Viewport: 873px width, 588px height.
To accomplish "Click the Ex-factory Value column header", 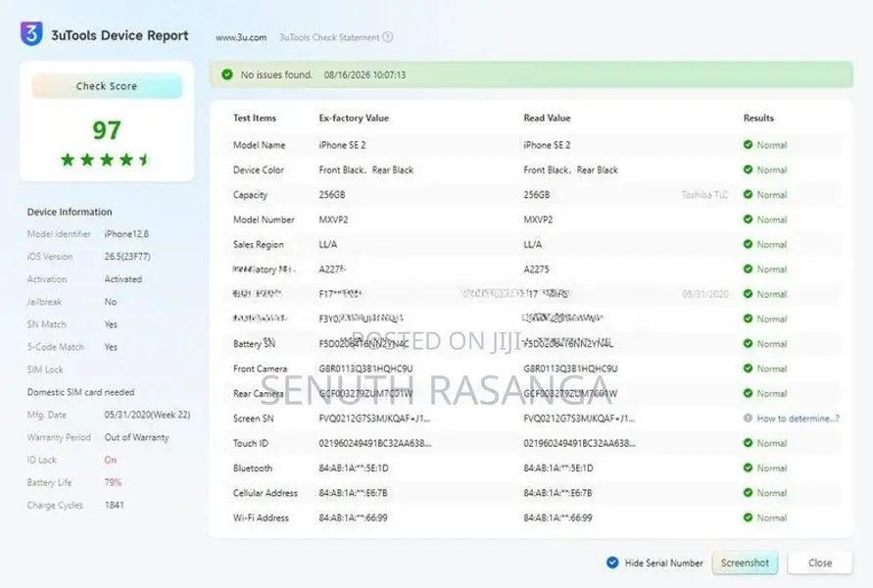I will tap(354, 118).
